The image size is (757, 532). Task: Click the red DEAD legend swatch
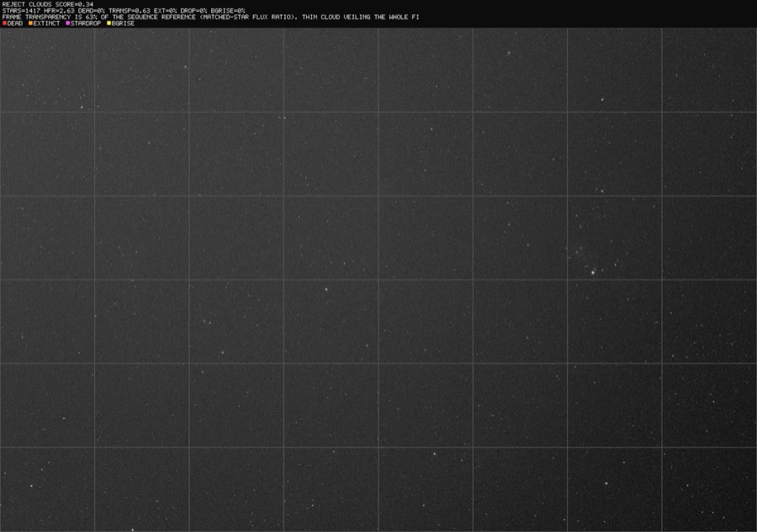tap(4, 24)
